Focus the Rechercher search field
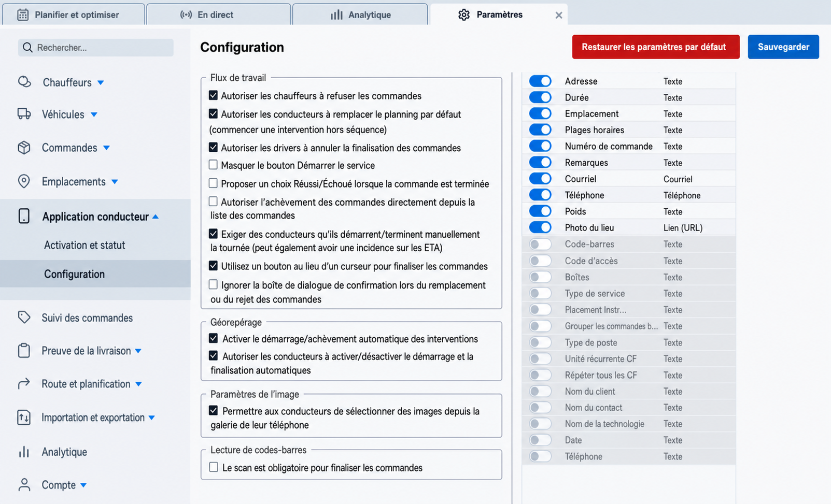831x504 pixels. point(96,48)
